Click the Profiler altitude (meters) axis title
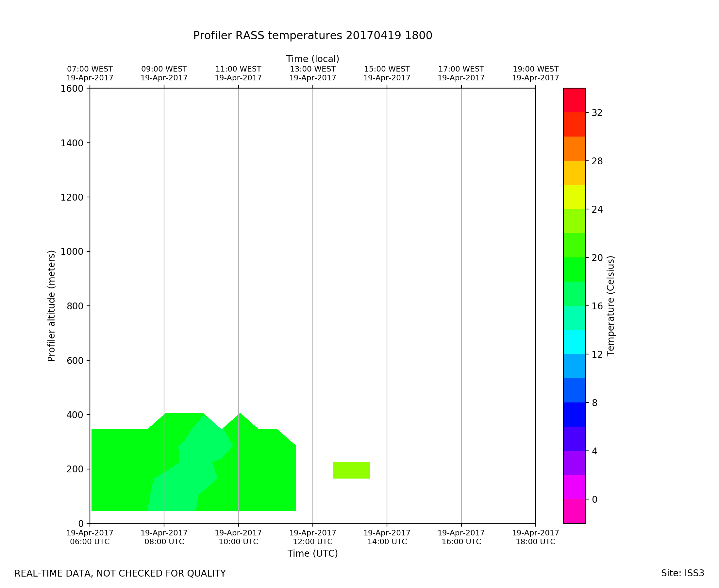This screenshot has height=588, width=719. (x=51, y=306)
